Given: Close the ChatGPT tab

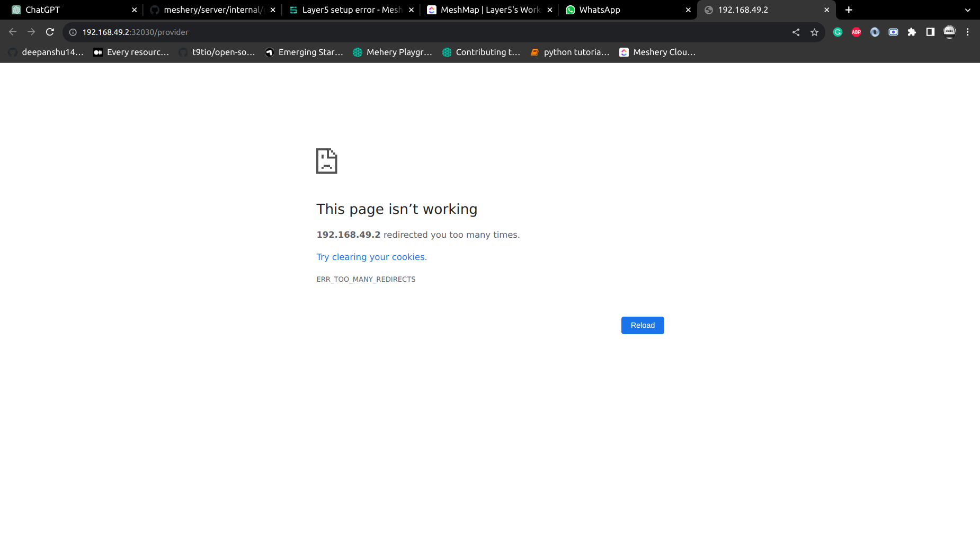Looking at the screenshot, I should click(134, 10).
